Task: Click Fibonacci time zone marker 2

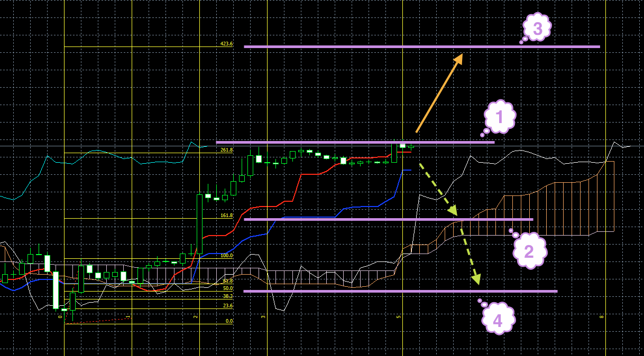Action: 195,317
